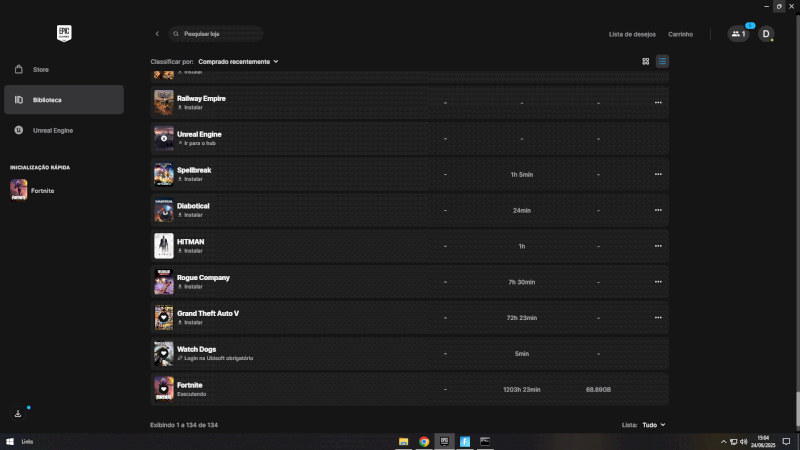Open the Store section
This screenshot has height=450, width=800.
pos(40,69)
